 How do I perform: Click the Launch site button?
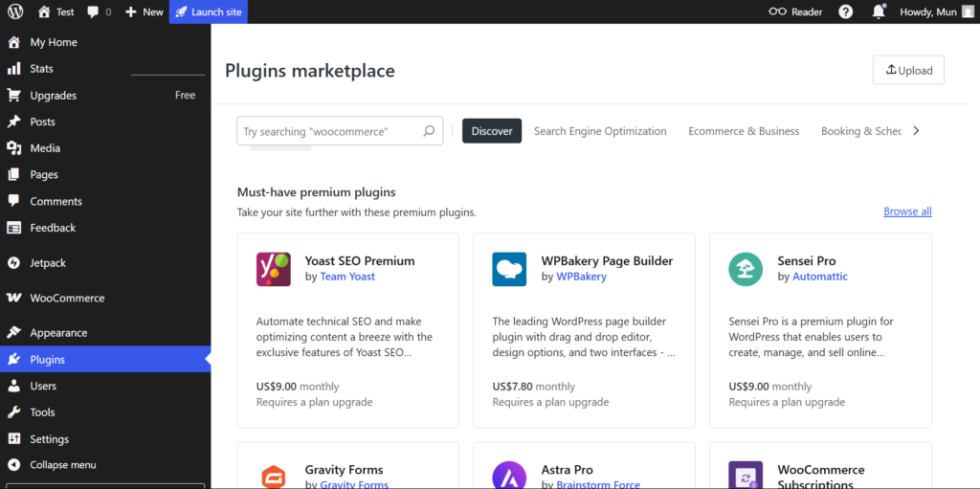(x=209, y=12)
